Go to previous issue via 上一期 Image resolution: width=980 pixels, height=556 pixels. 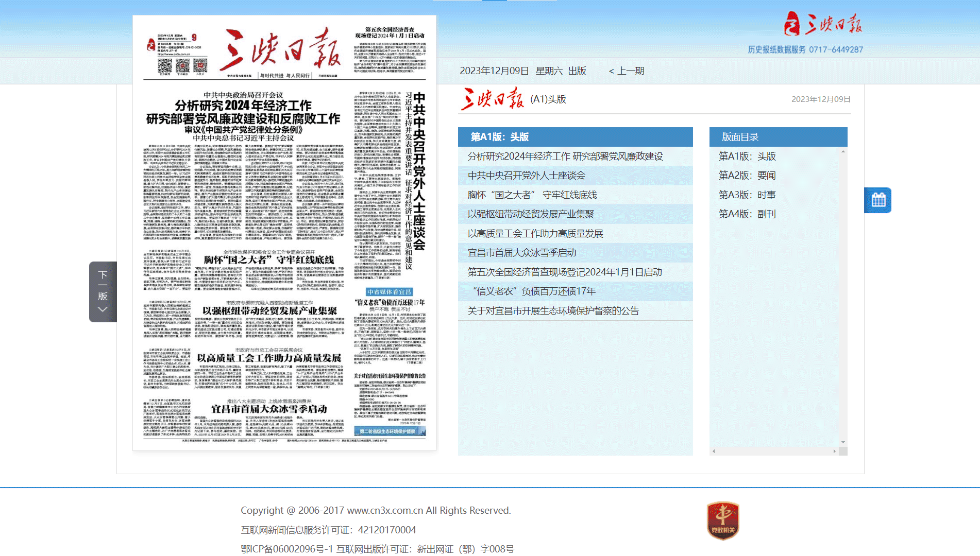tap(627, 71)
